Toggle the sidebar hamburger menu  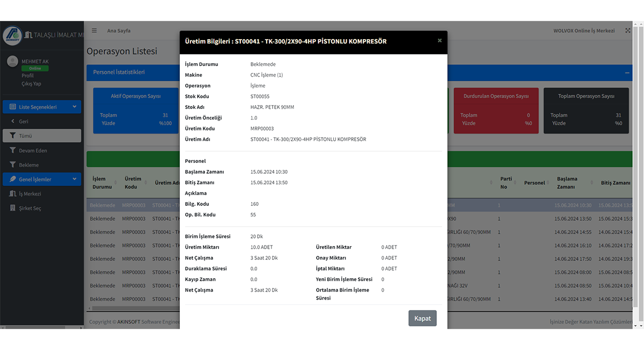[x=94, y=31]
